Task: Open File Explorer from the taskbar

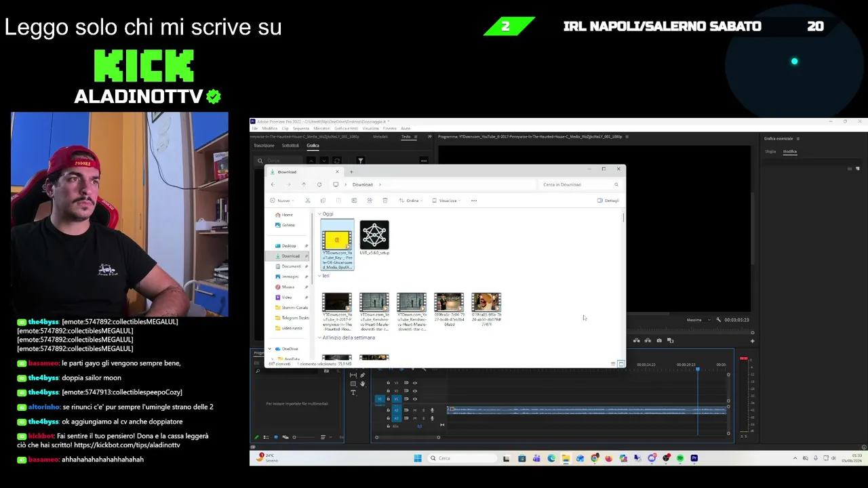Action: pos(566,458)
